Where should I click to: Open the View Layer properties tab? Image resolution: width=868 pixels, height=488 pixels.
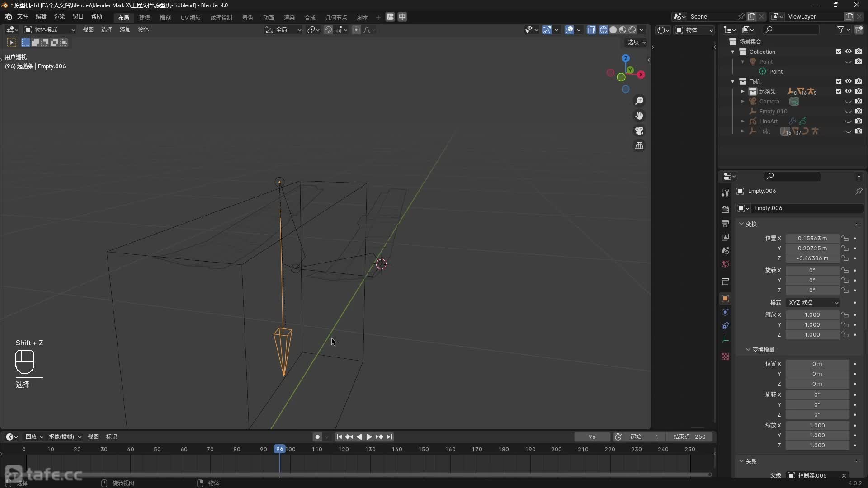[x=725, y=237]
